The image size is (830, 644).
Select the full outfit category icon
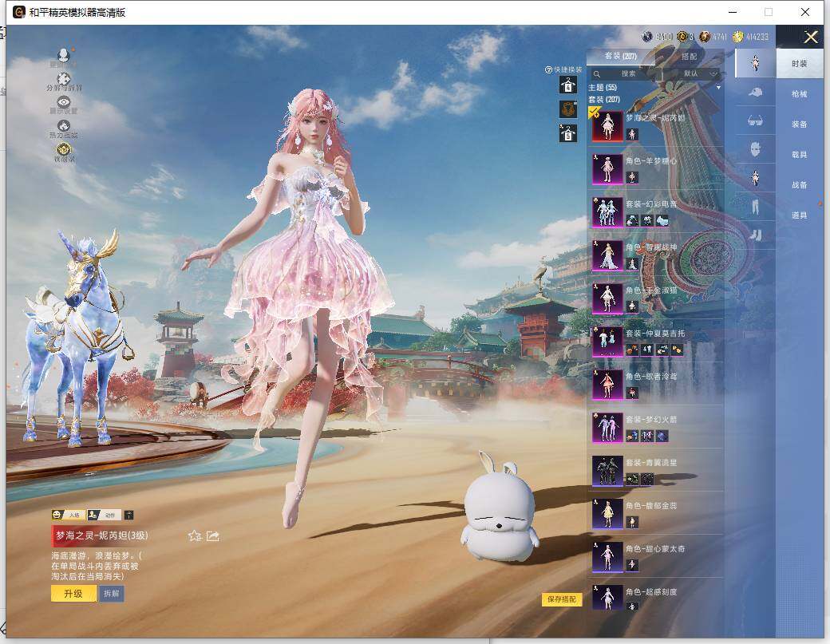[x=755, y=64]
